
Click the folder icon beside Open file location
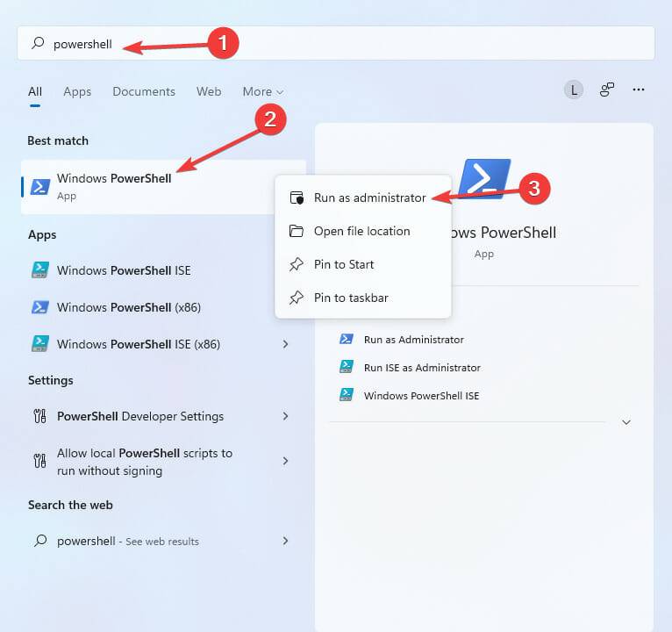297,231
